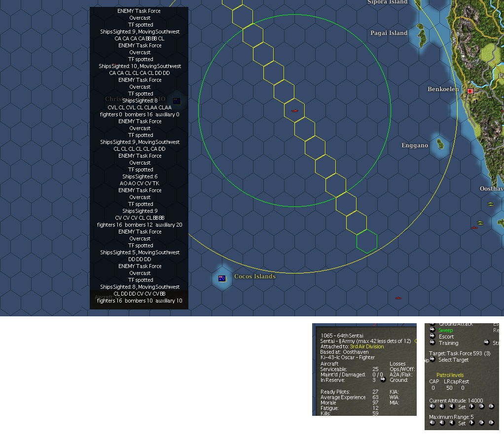Screen dimensions: 504x439
Task: Decrease Current Altitude by the largest step
Action: 432,406
